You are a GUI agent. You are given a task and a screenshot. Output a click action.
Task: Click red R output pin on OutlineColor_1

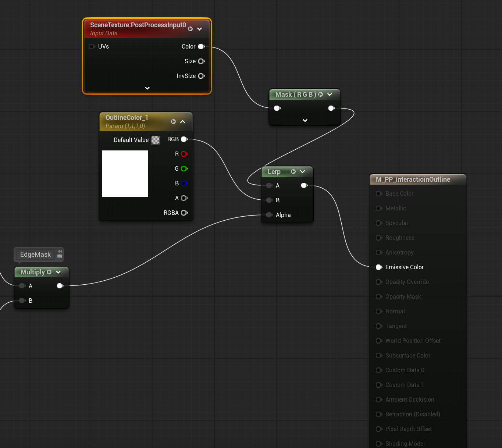(184, 154)
